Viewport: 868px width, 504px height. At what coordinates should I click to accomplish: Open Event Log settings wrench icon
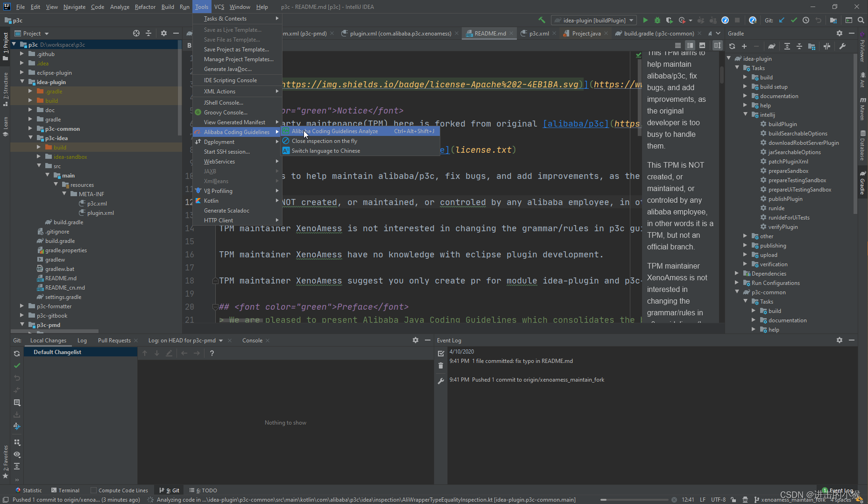441,381
